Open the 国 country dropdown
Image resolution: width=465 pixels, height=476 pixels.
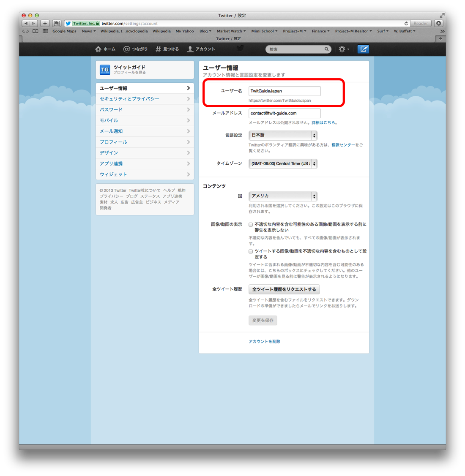(283, 196)
